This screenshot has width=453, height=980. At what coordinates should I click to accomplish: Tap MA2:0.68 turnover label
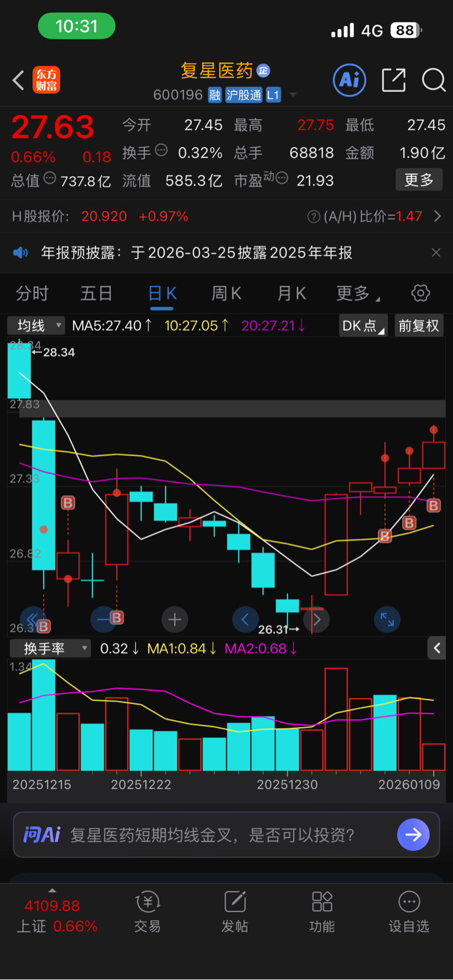[261, 649]
